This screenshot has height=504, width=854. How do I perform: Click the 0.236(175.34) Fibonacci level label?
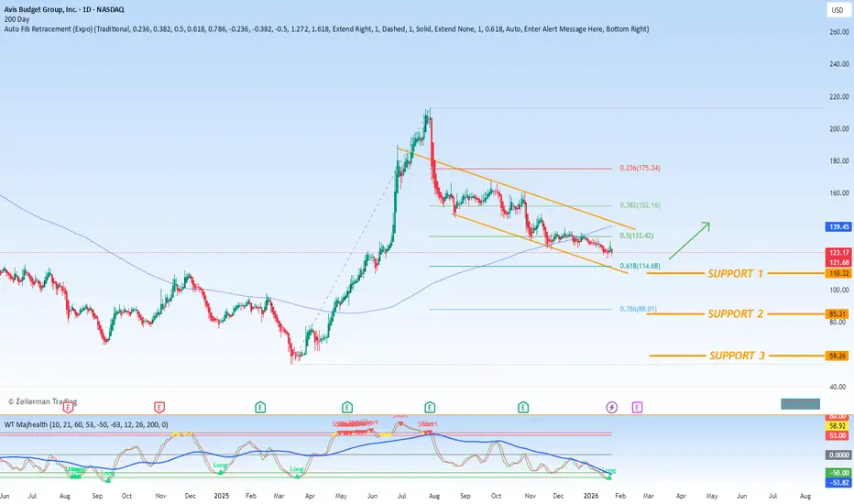coord(640,168)
